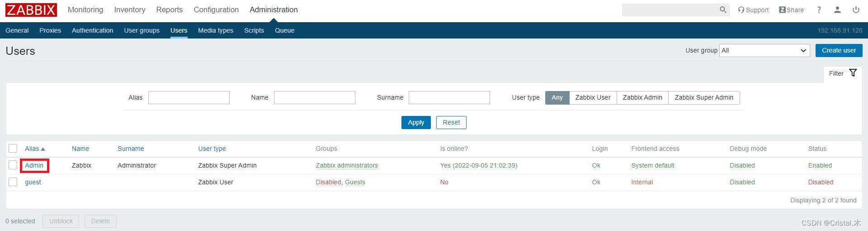Screen dimensions: 868x231
Task: Click the disabled Unblock button
Action: (x=61, y=221)
